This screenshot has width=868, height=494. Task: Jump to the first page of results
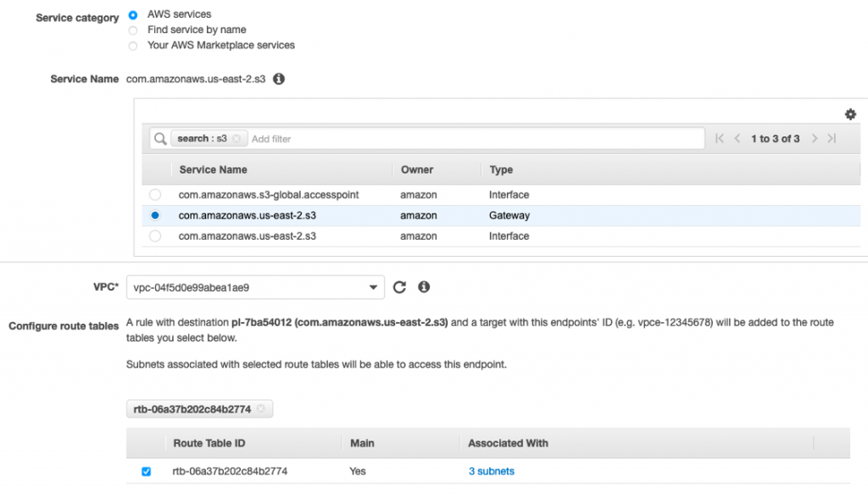(719, 138)
